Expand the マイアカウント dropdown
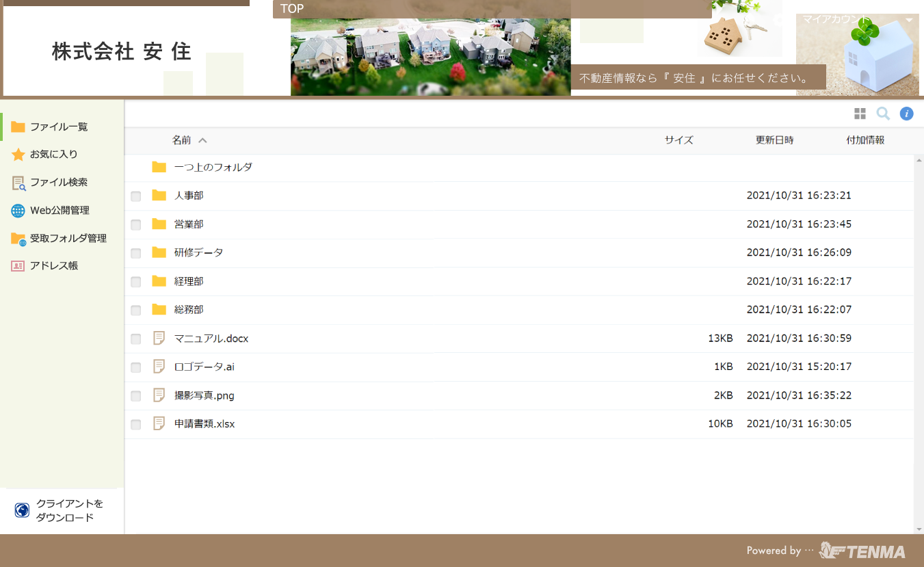The image size is (924, 567). (909, 20)
